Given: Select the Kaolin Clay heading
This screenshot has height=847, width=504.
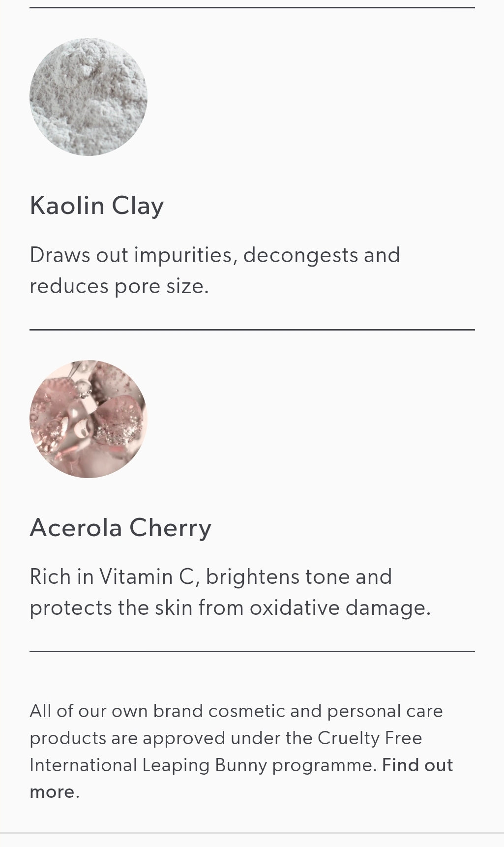Looking at the screenshot, I should [97, 205].
